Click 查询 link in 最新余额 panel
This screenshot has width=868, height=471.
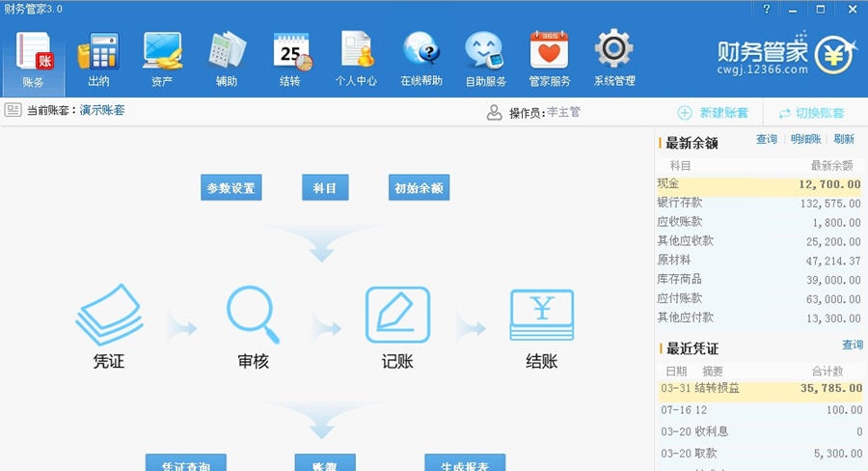pyautogui.click(x=767, y=139)
